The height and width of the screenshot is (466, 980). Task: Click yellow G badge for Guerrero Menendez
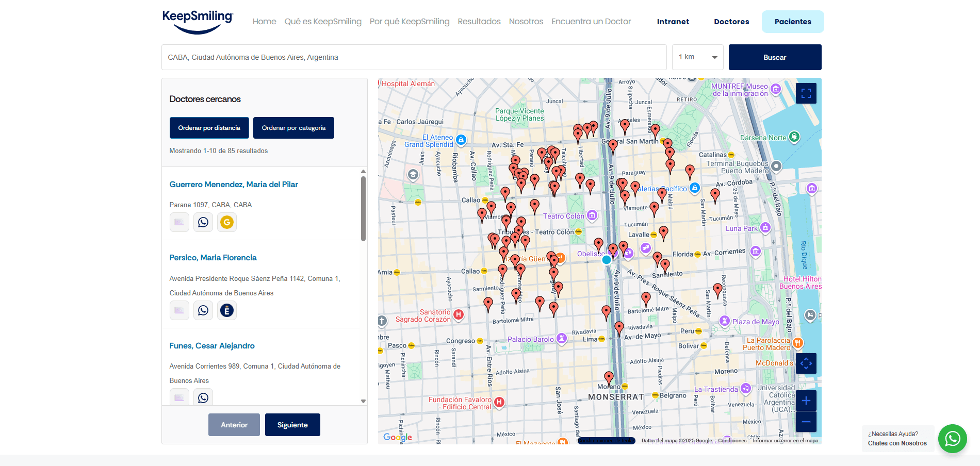click(227, 222)
